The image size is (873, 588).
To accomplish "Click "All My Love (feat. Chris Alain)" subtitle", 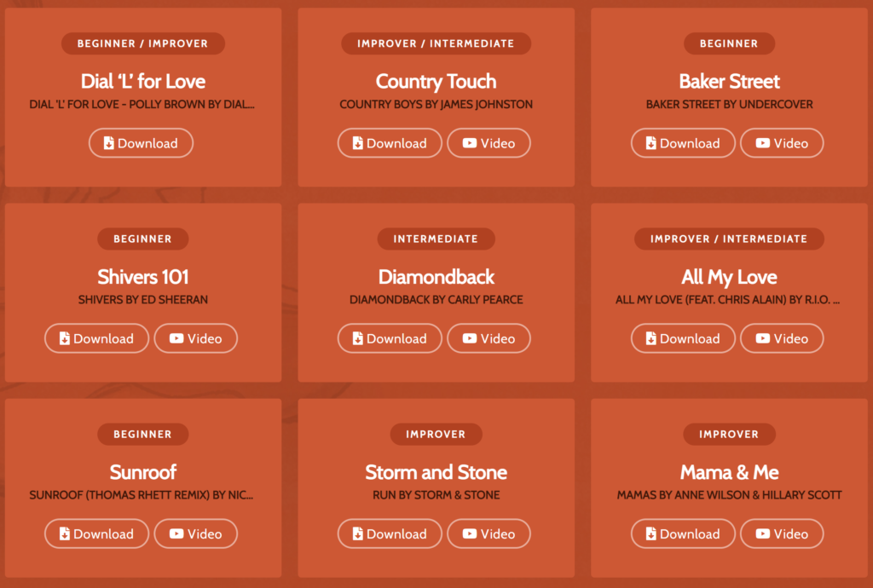I will pyautogui.click(x=728, y=299).
